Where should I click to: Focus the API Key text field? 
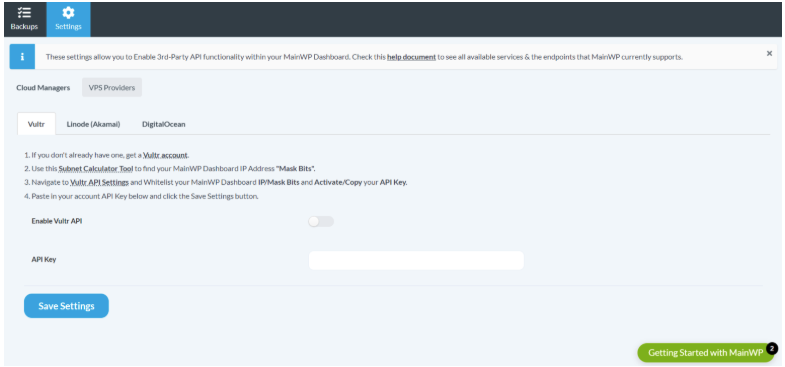click(x=416, y=260)
